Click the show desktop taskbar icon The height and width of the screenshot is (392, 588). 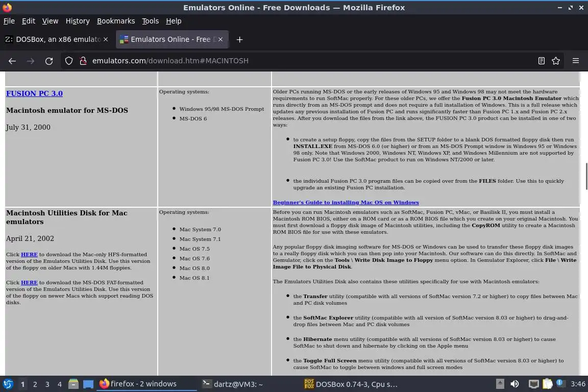tap(88, 384)
